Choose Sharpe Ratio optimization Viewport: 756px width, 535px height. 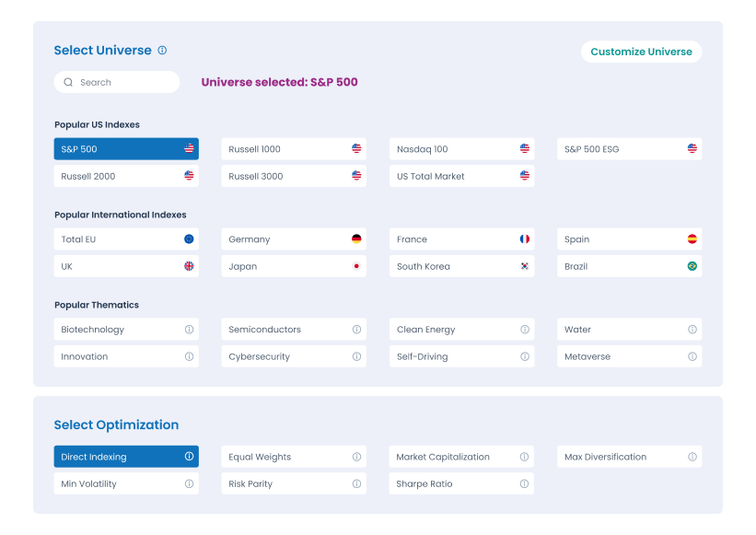pyautogui.click(x=461, y=483)
